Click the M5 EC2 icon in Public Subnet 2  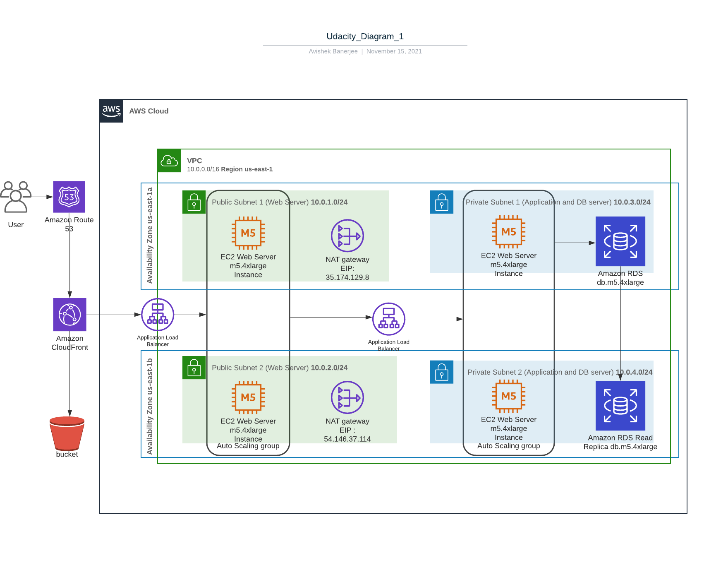[x=248, y=397]
